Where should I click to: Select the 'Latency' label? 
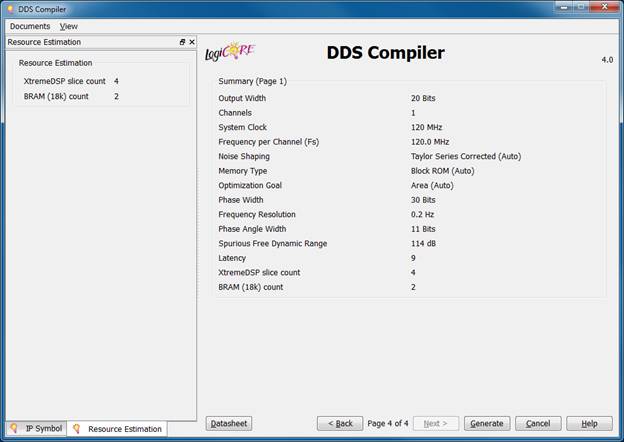tap(232, 258)
